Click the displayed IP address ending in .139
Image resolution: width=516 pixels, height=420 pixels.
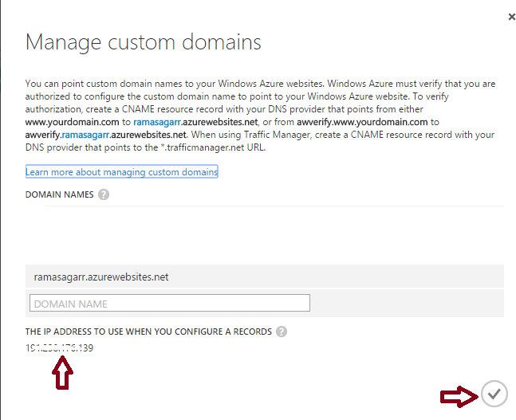click(60, 347)
